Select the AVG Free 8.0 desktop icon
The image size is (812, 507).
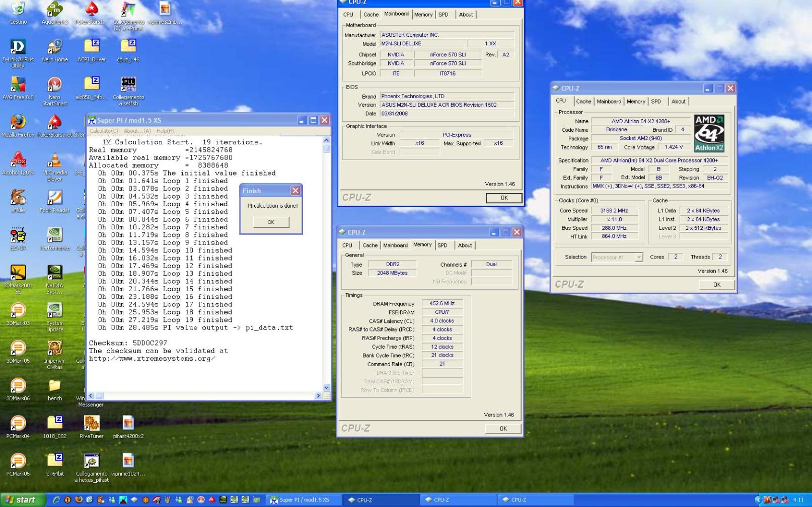(x=18, y=88)
